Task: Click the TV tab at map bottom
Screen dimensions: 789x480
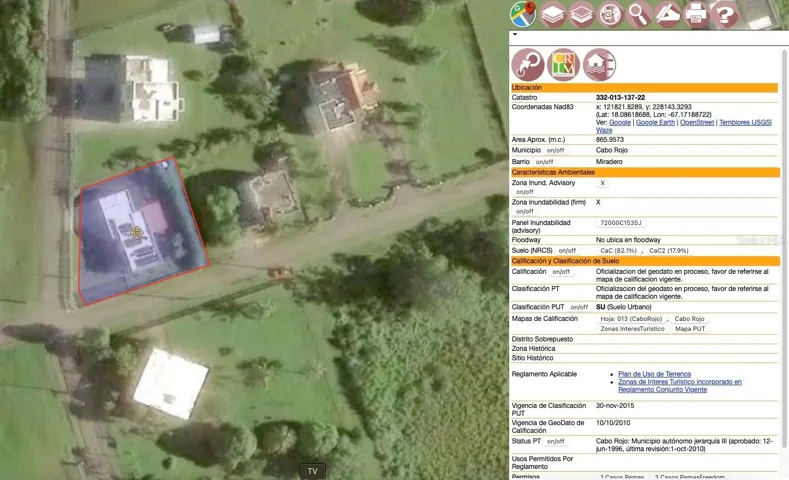Action: tap(312, 471)
